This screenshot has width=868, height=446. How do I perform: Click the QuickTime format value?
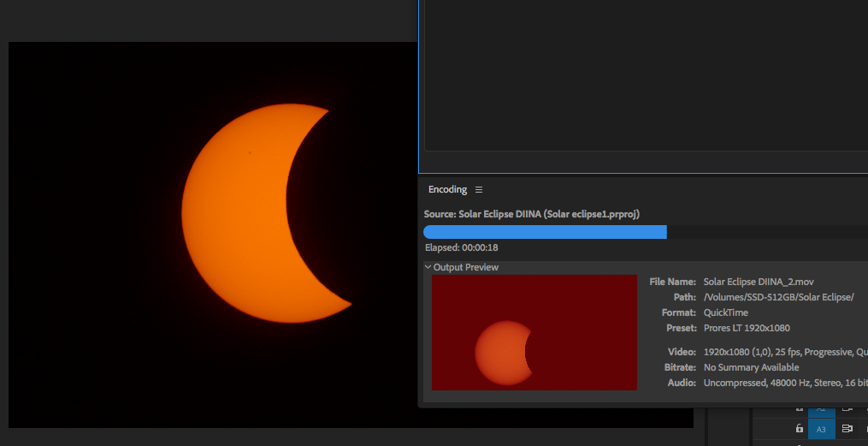pos(726,313)
